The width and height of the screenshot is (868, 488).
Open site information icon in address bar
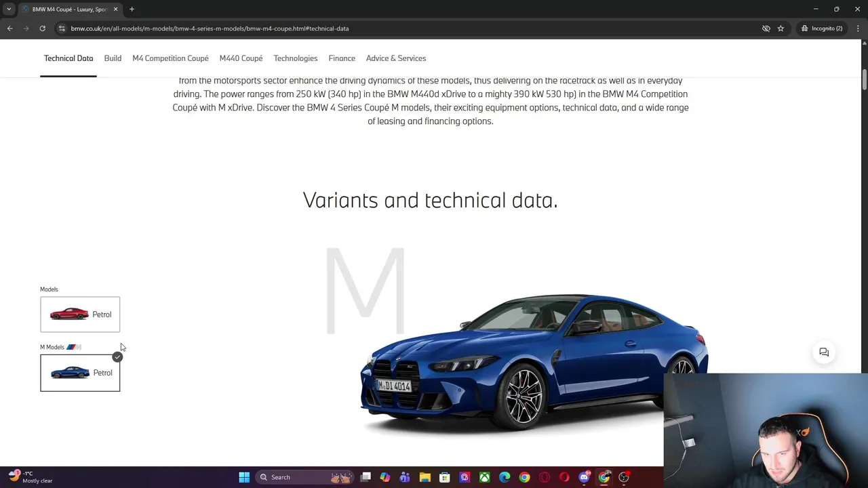tap(62, 28)
